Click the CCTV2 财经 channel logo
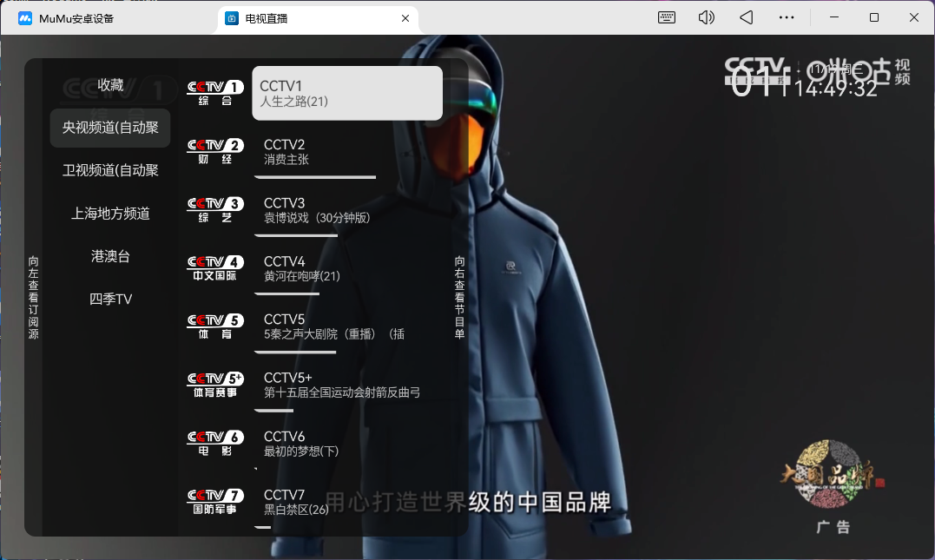 (x=214, y=151)
